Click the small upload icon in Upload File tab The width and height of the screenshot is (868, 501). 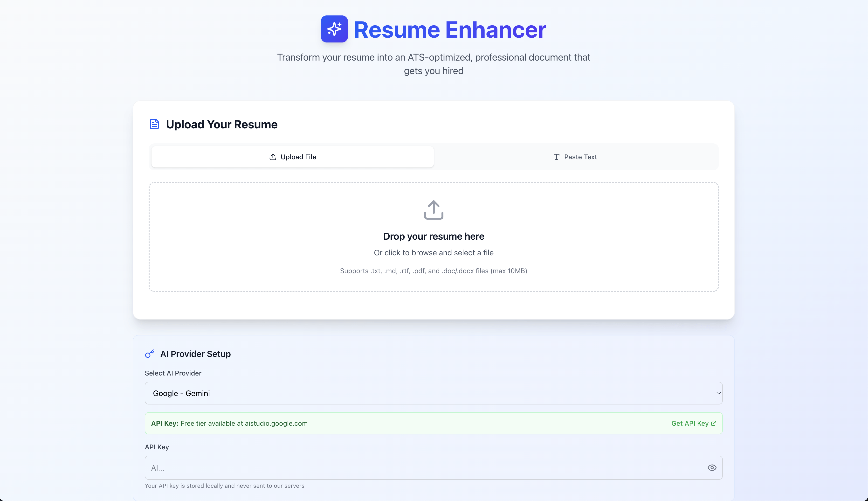[x=273, y=157]
